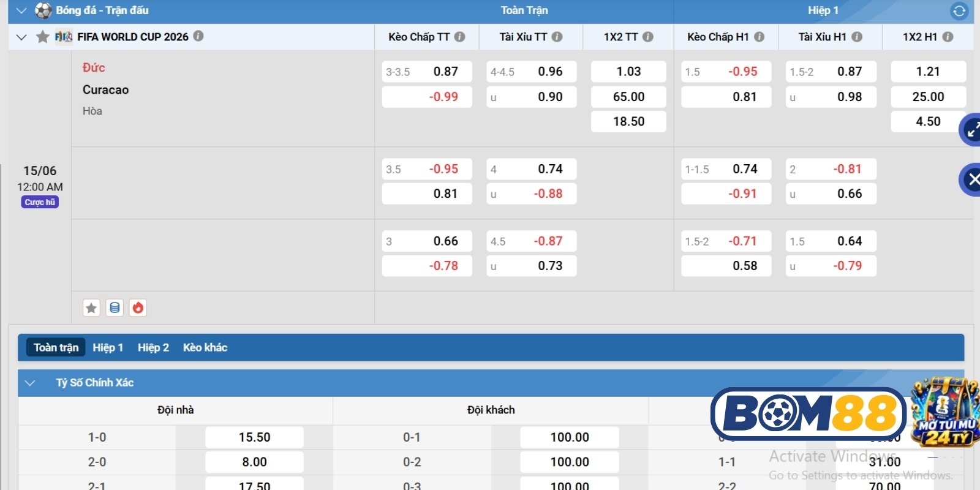Open info icon next to 1X2 H1
The height and width of the screenshot is (490, 980).
(x=948, y=37)
